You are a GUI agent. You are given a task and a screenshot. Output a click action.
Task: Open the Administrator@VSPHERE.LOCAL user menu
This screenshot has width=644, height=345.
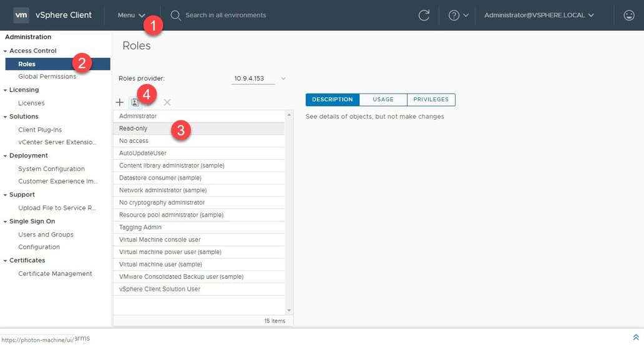[539, 15]
